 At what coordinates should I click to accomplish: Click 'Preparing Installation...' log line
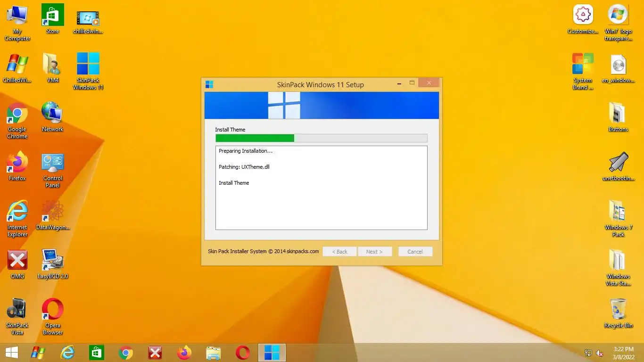tap(246, 151)
